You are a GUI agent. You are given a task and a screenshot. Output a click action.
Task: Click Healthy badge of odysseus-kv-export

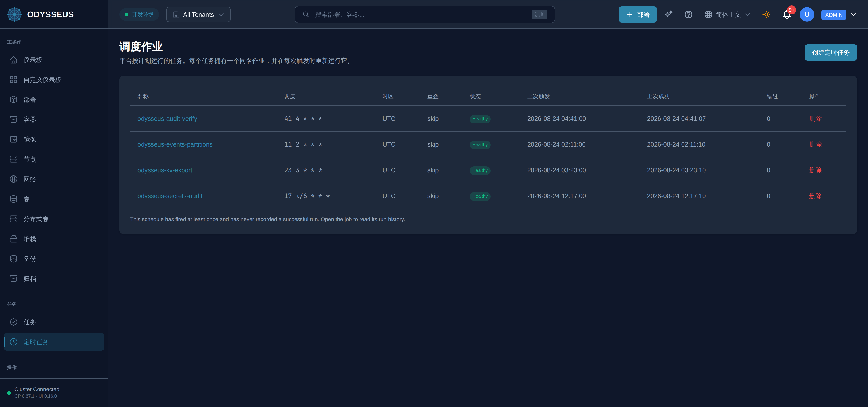click(480, 170)
